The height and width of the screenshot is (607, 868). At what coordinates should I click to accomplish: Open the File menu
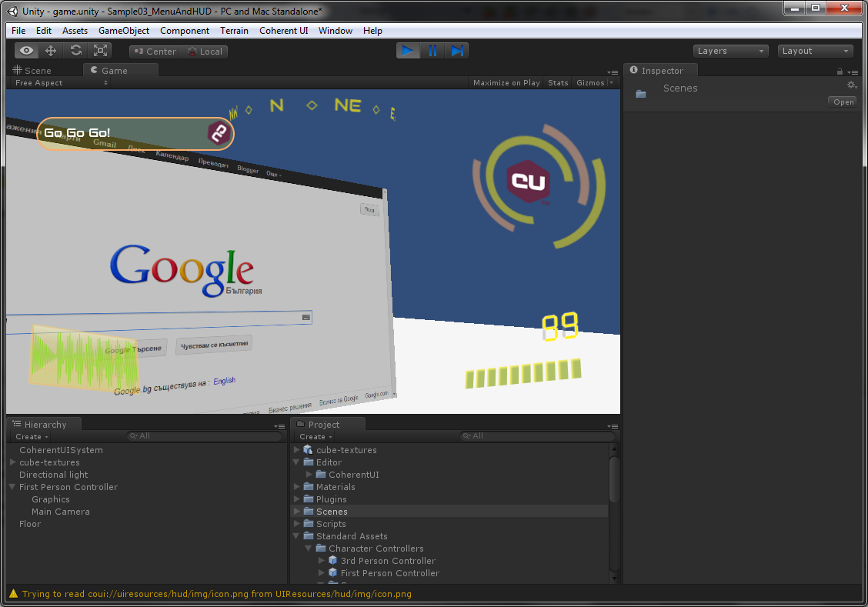(18, 31)
